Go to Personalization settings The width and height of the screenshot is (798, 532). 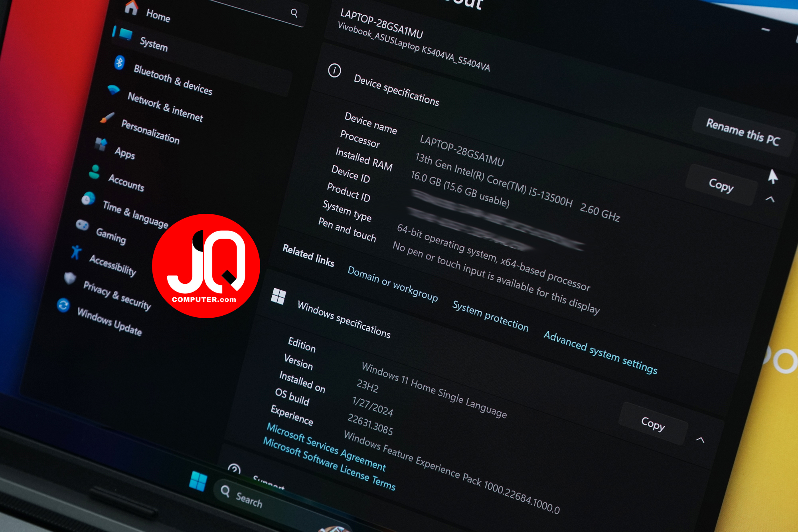coord(150,132)
